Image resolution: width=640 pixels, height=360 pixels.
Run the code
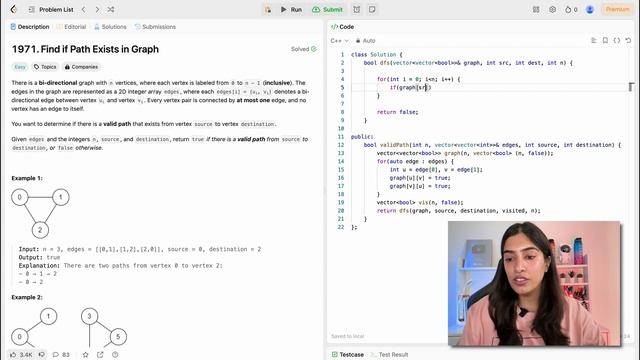291,9
